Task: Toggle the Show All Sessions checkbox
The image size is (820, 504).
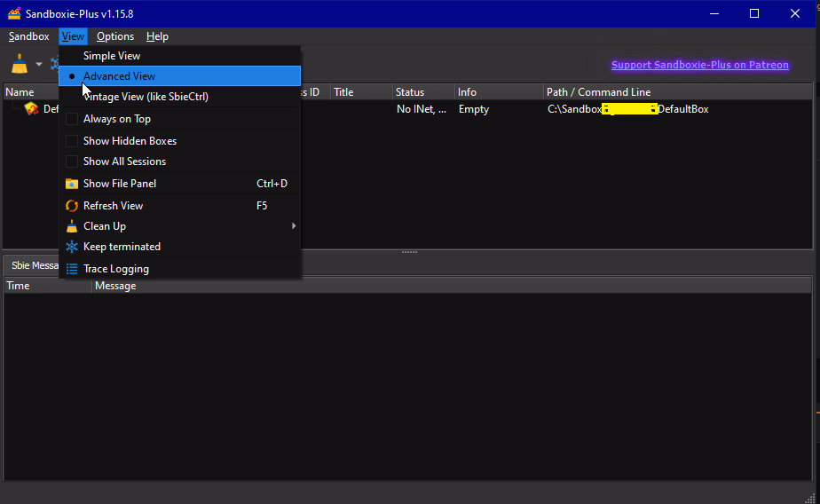Action: (x=72, y=161)
